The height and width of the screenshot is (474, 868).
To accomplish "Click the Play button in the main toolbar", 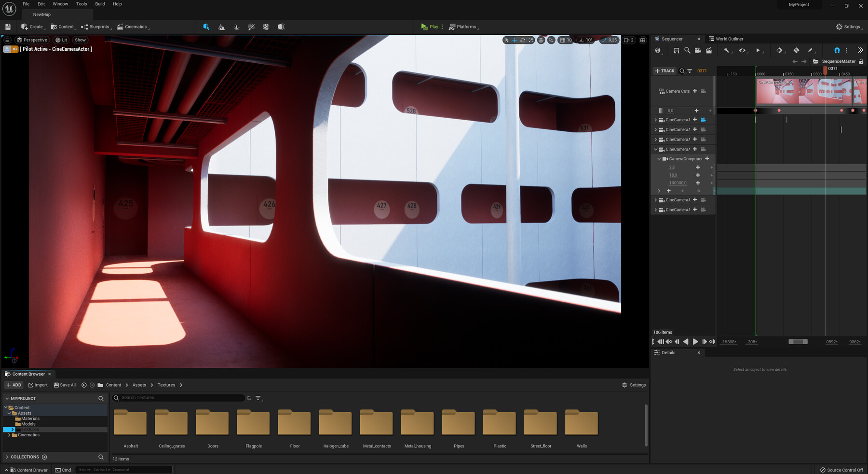I will coord(429,27).
